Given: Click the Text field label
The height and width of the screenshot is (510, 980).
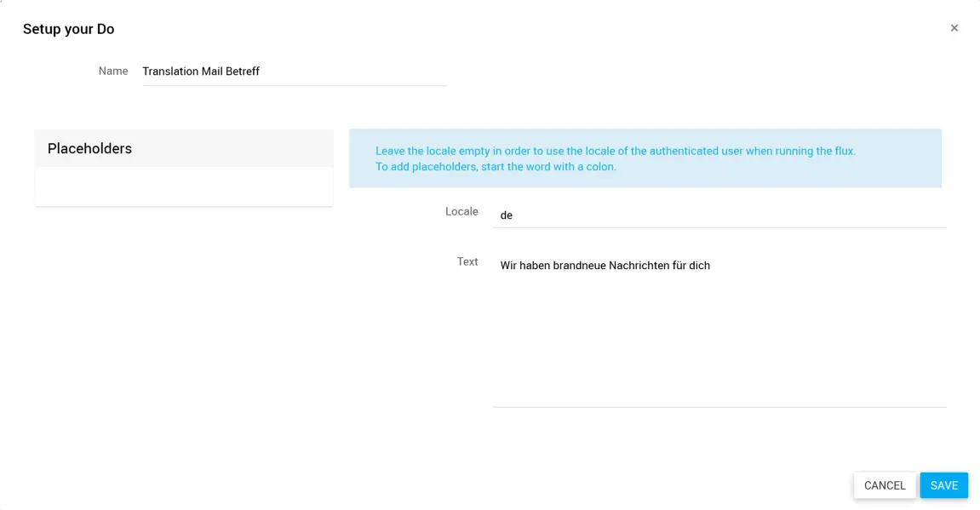Looking at the screenshot, I should click(x=467, y=261).
